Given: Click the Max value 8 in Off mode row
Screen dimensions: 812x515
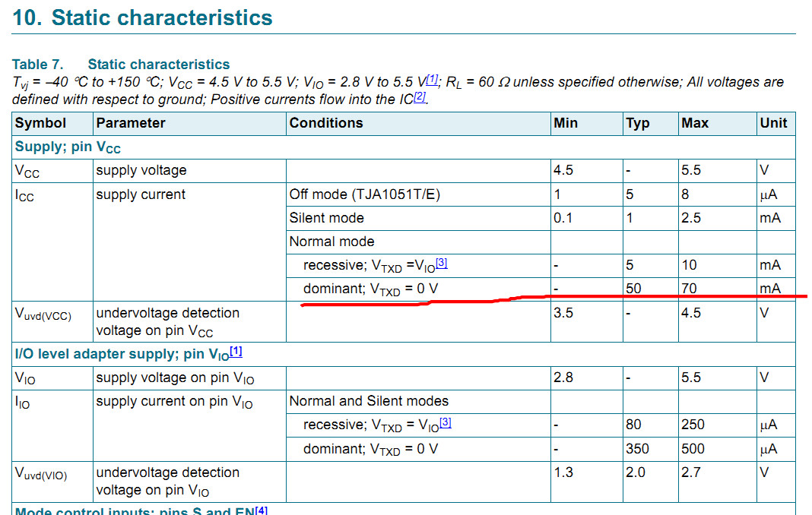Looking at the screenshot, I should 685,194.
